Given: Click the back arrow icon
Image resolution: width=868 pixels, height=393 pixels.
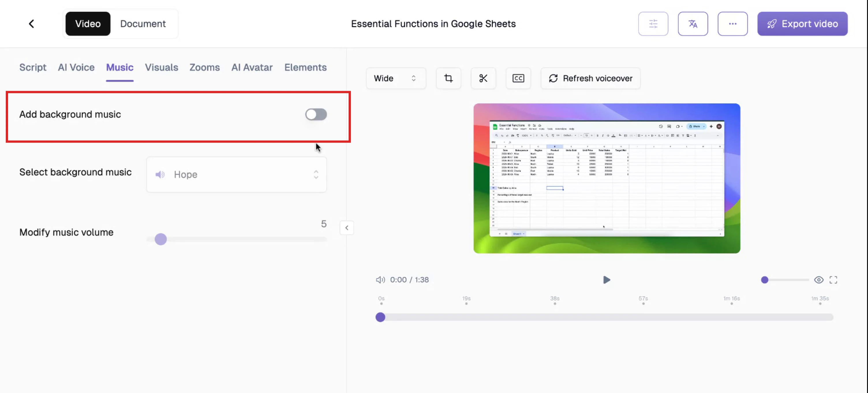Looking at the screenshot, I should point(31,24).
